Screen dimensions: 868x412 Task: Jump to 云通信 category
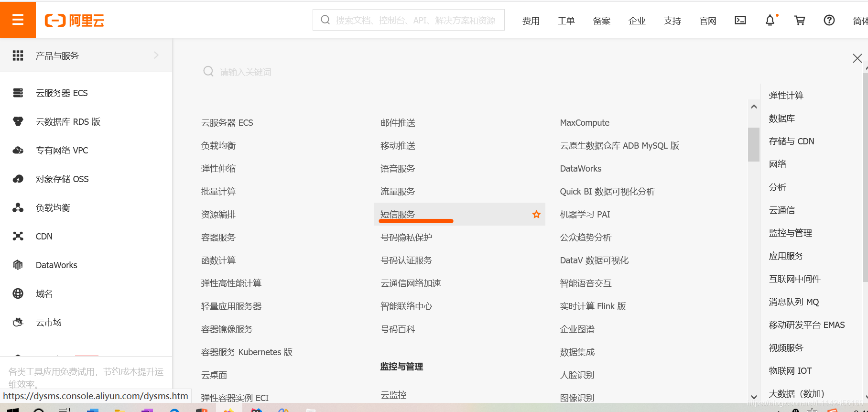tap(782, 210)
